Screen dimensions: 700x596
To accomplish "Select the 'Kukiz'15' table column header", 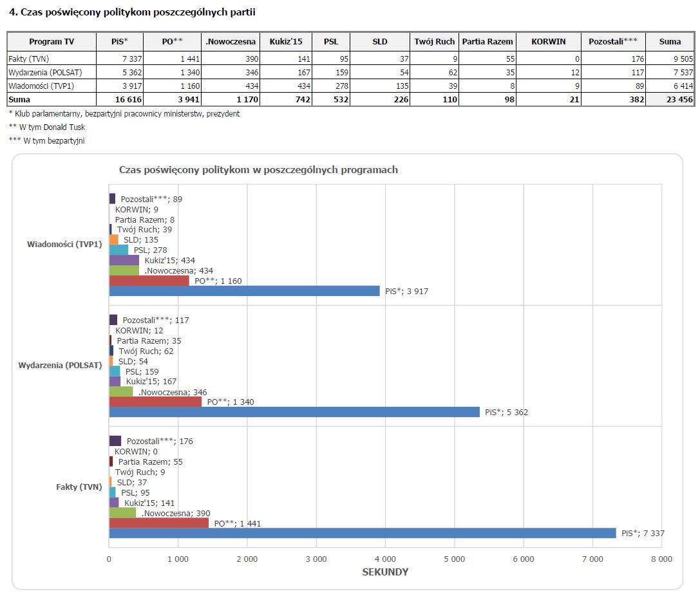I will click(x=286, y=41).
